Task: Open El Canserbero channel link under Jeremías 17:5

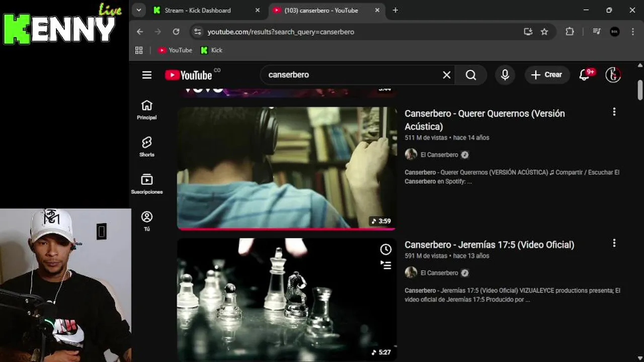Action: [x=439, y=273]
